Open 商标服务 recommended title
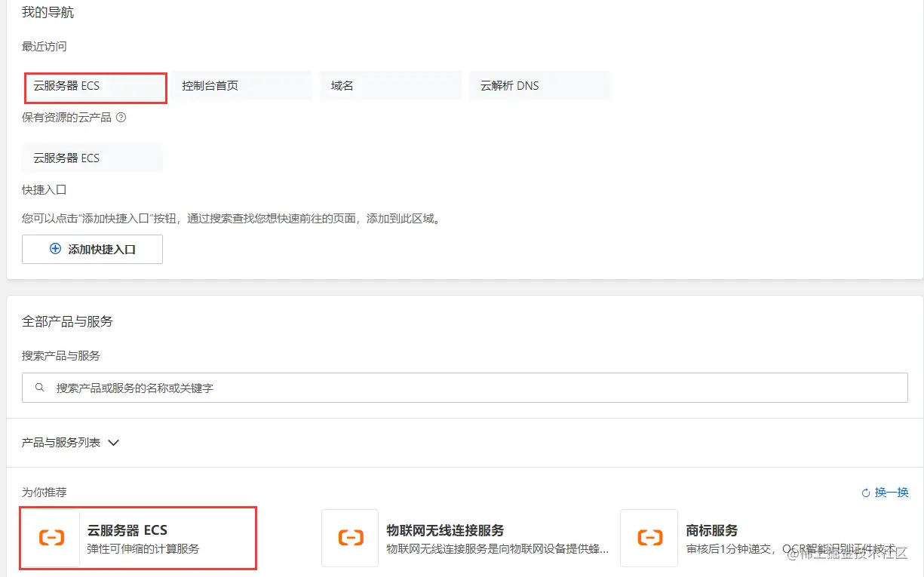 [x=712, y=531]
